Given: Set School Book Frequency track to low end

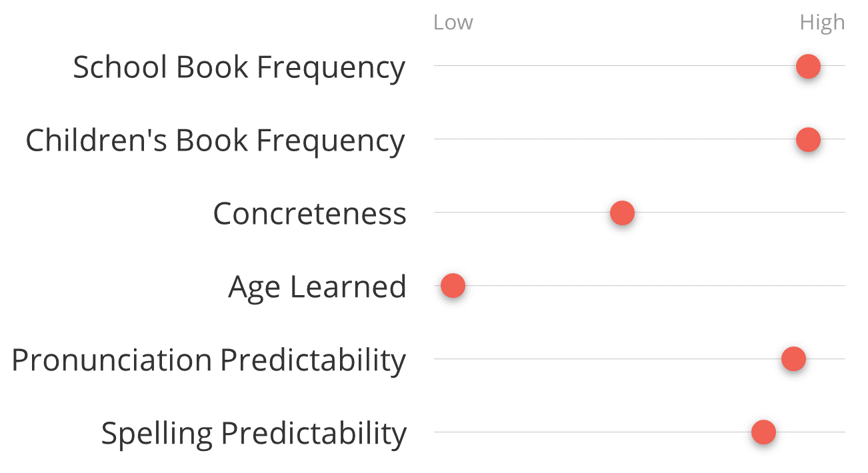Looking at the screenshot, I should point(435,66).
